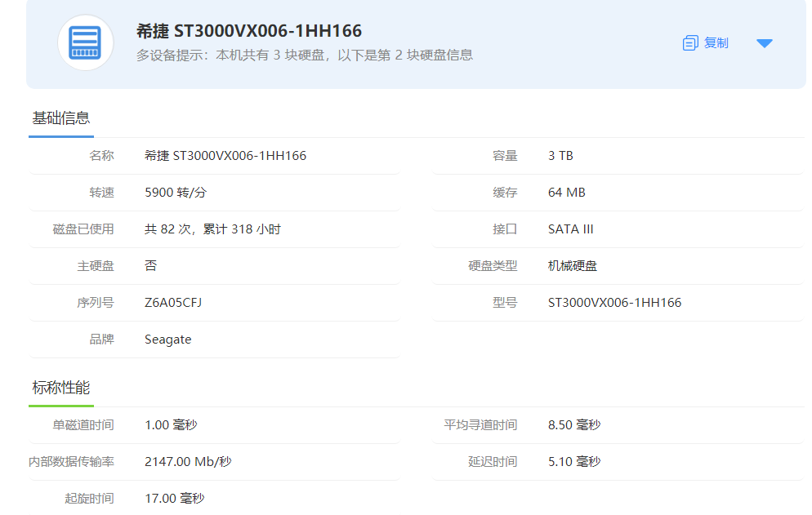Click the 名称 field label
The height and width of the screenshot is (515, 812).
101,156
